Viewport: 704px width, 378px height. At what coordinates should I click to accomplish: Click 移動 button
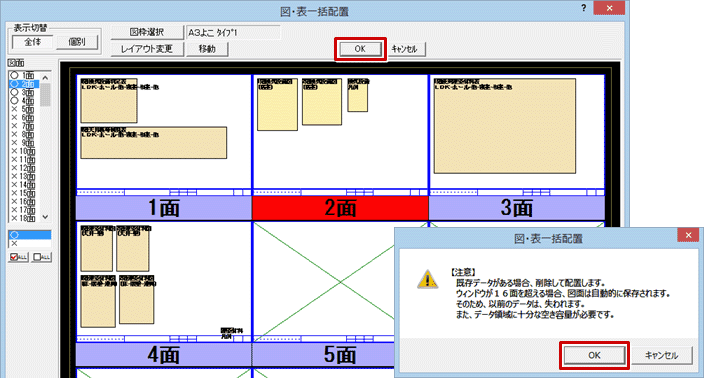207,49
